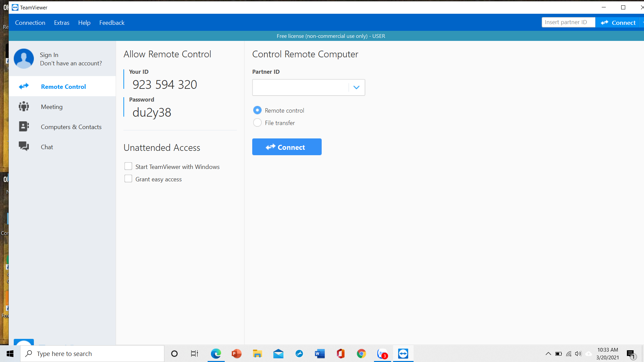Click the Insert partner ID top field
Image resolution: width=644 pixels, height=362 pixels.
569,22
